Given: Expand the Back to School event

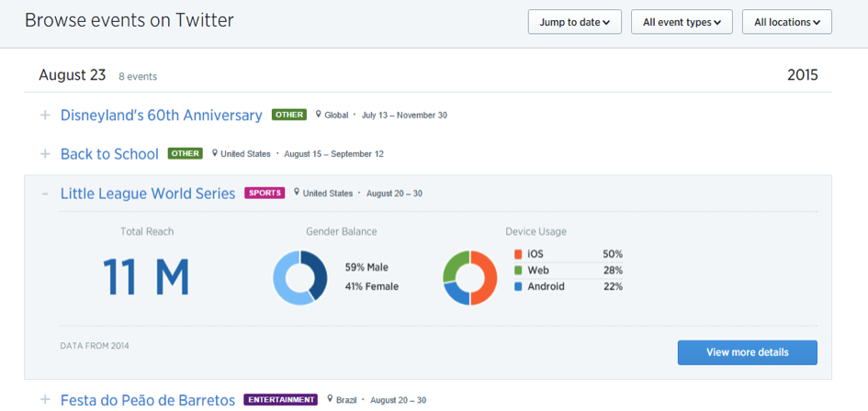Looking at the screenshot, I should pyautogui.click(x=44, y=154).
